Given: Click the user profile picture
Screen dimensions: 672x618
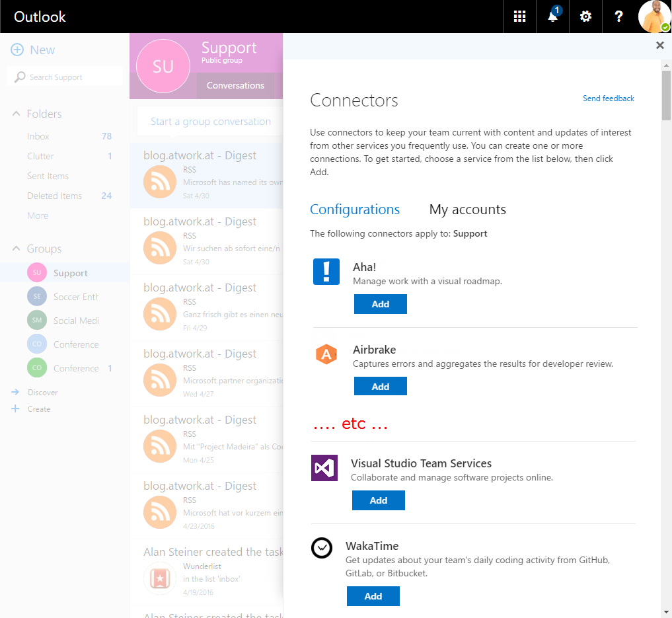Looking at the screenshot, I should 654,17.
